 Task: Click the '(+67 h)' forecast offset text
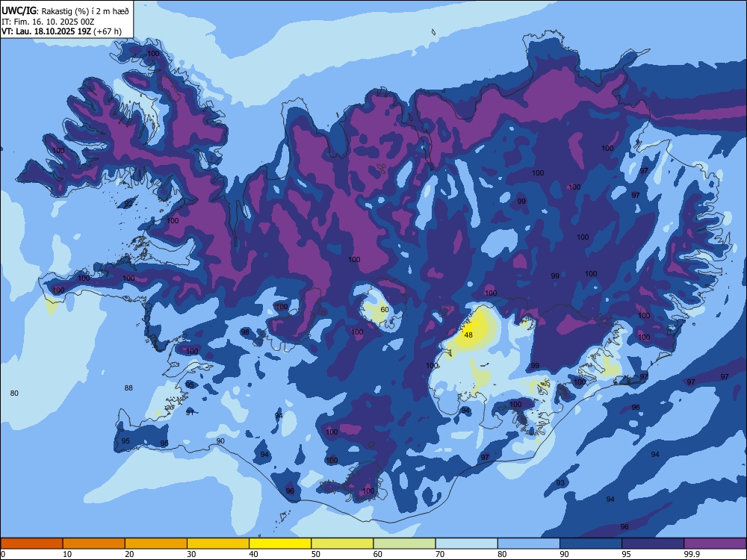(108, 31)
